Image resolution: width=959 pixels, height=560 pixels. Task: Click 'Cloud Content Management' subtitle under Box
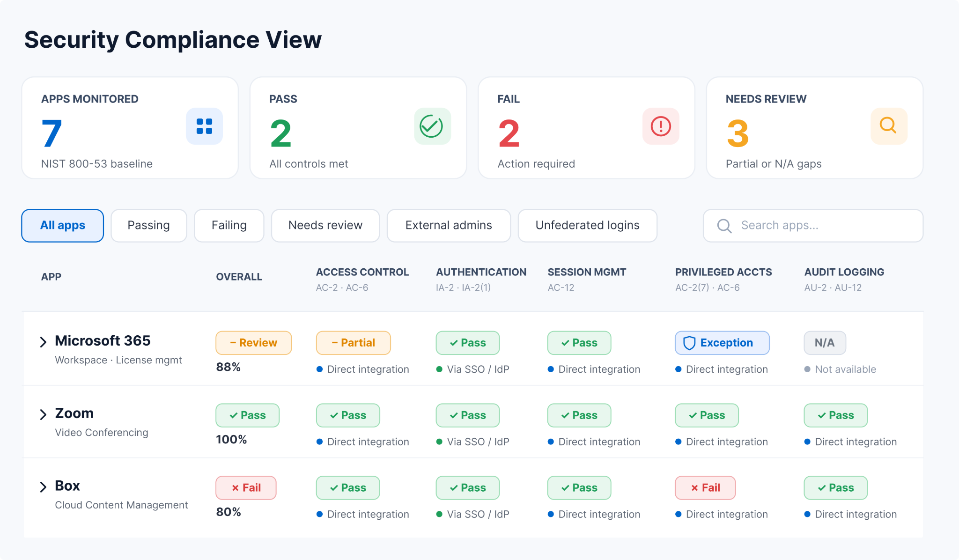point(121,505)
